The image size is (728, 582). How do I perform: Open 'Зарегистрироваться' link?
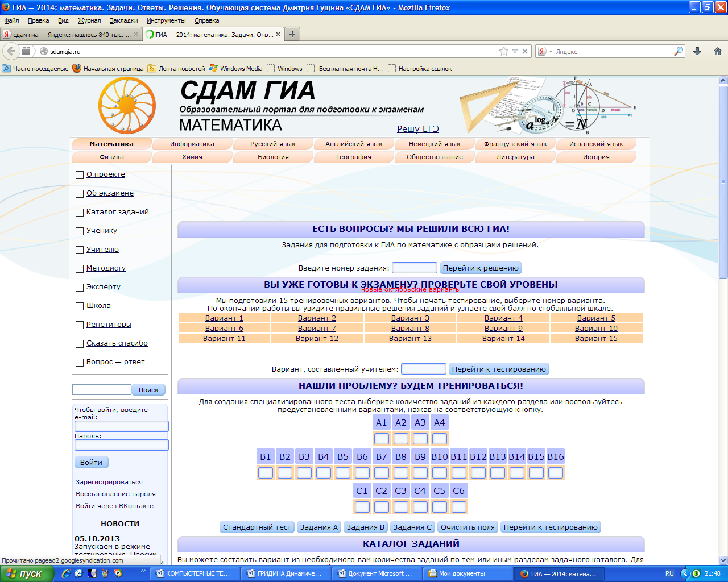click(109, 482)
